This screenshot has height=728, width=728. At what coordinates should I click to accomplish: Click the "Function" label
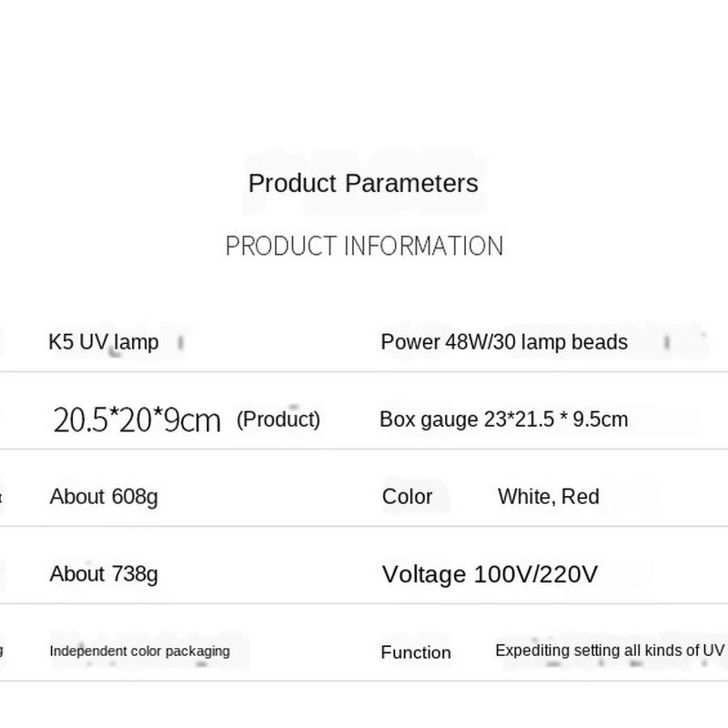click(416, 652)
